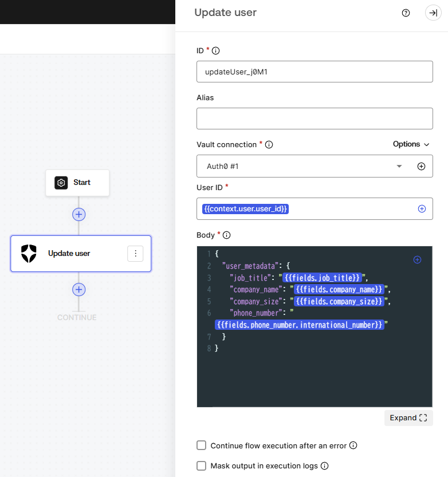Add a step below Update user node
Screen dimensions: 448x477
pos(79,289)
